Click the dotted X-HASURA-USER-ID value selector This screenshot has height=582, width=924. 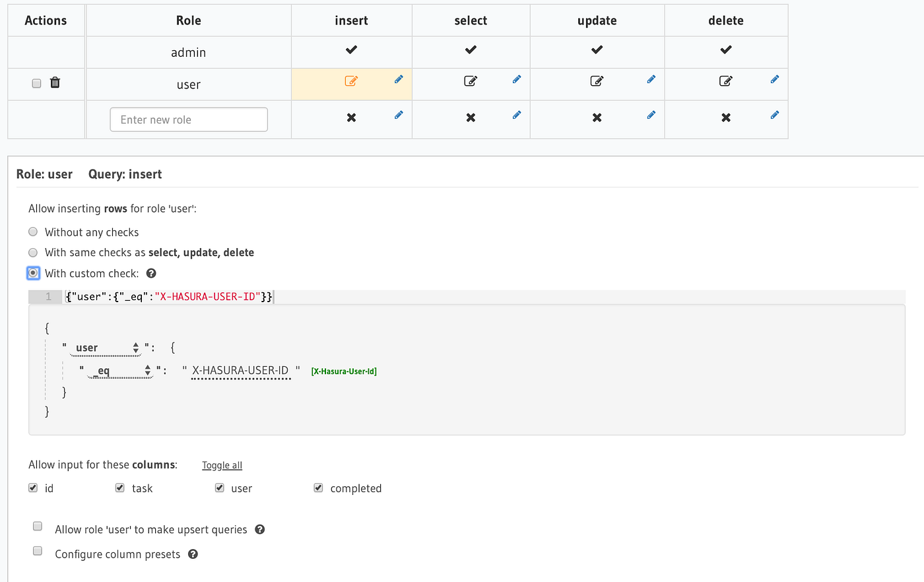240,370
